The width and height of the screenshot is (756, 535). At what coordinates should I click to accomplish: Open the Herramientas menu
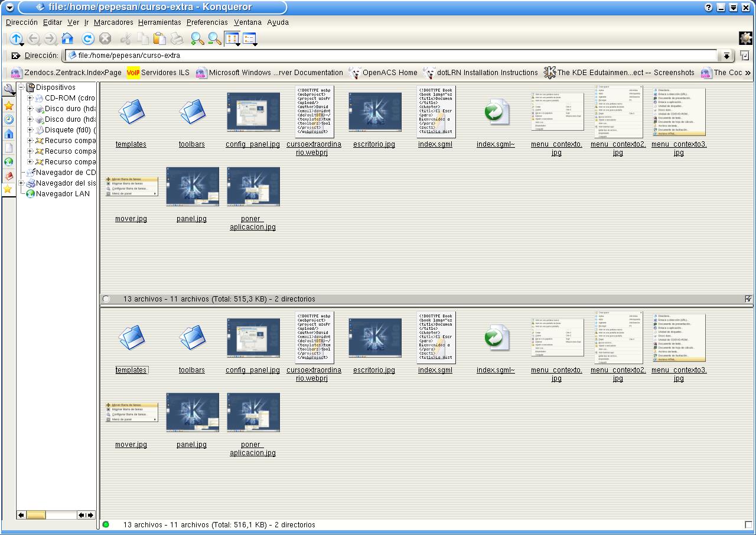159,22
